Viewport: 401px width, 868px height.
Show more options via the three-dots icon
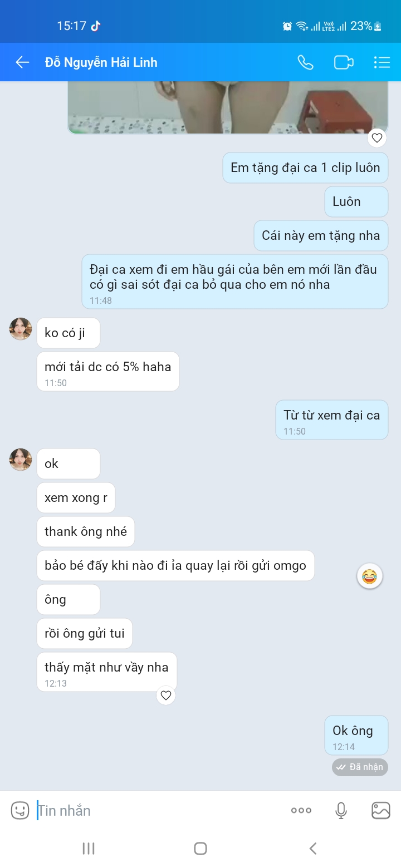(x=301, y=810)
